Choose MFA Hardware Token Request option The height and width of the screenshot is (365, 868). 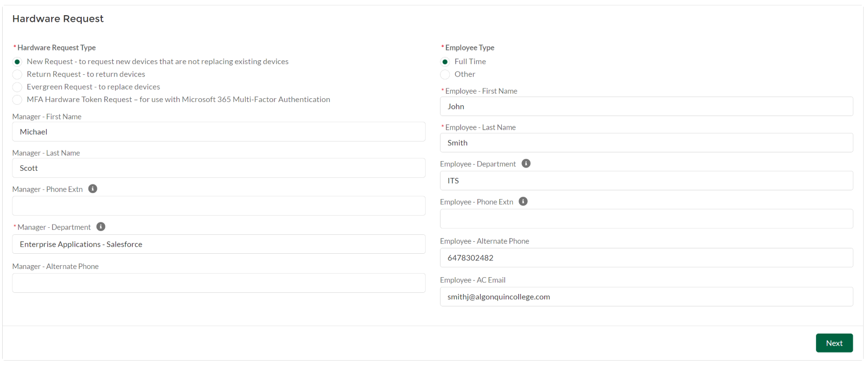[17, 100]
